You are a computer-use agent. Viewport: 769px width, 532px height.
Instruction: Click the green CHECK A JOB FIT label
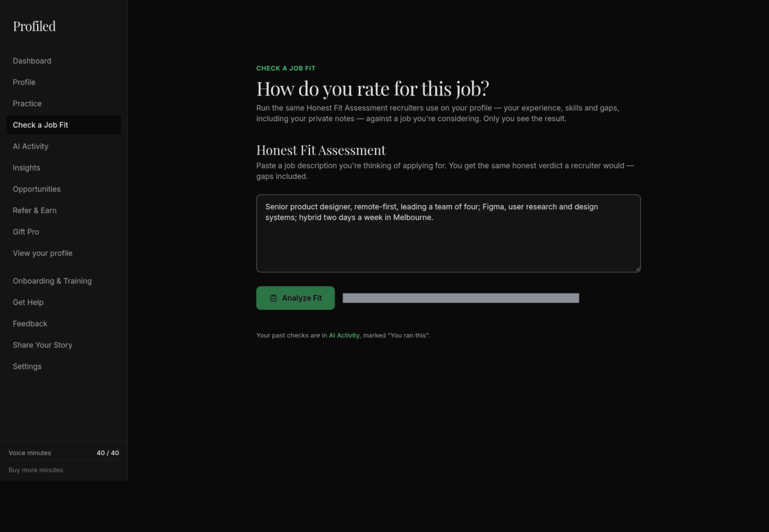pos(286,68)
